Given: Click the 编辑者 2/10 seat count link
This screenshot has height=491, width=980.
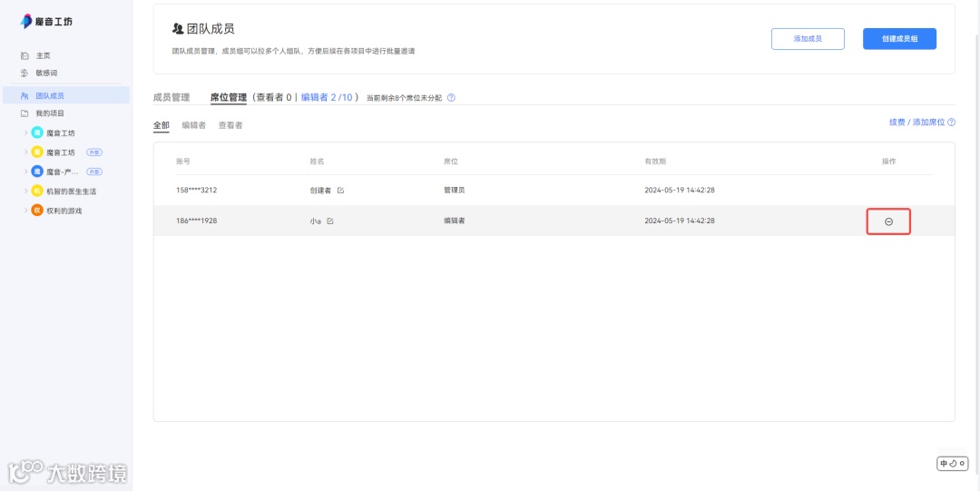Looking at the screenshot, I should coord(327,98).
